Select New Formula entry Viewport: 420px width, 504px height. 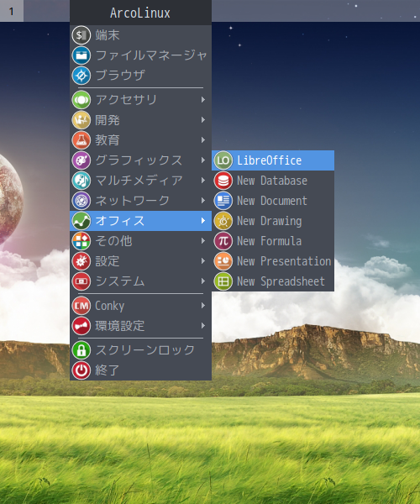coord(273,241)
